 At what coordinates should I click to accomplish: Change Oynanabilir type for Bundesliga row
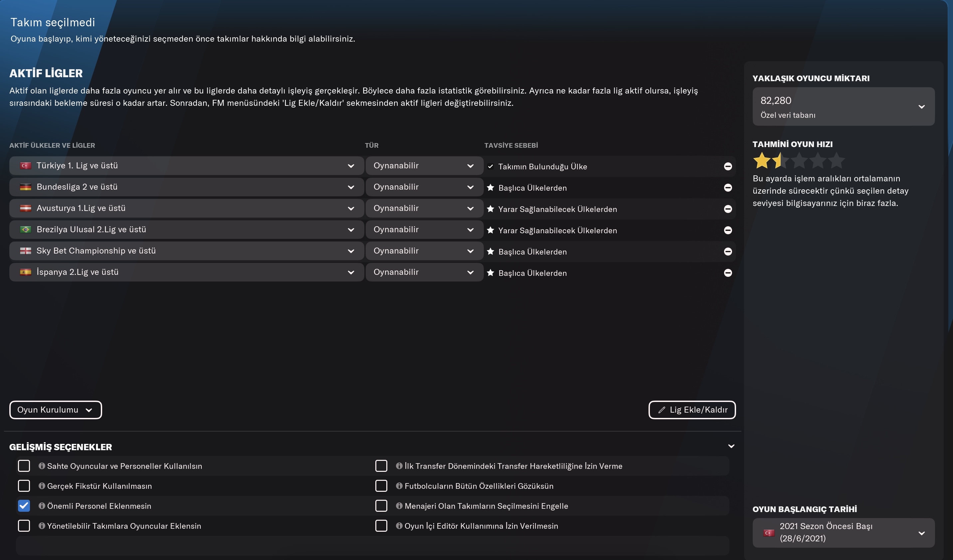point(424,187)
